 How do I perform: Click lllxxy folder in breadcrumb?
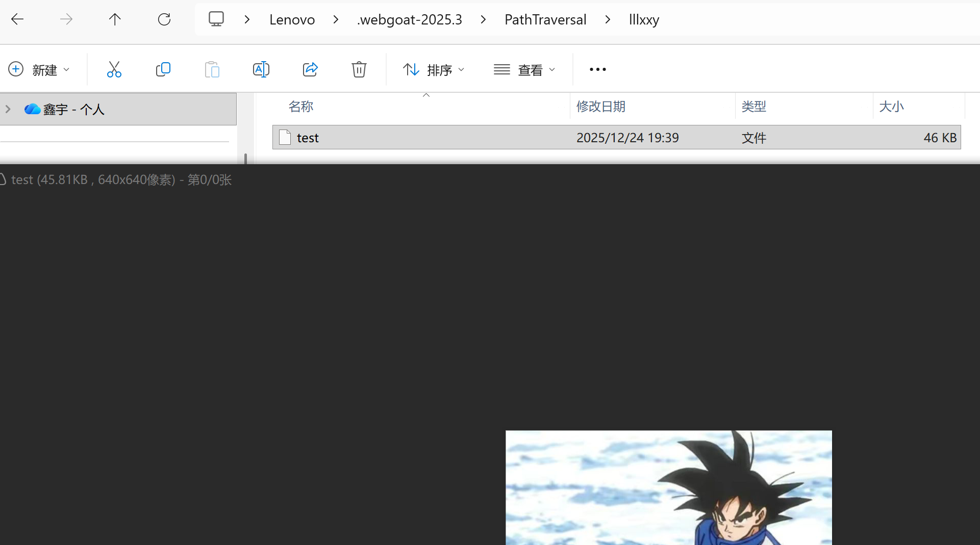(644, 19)
